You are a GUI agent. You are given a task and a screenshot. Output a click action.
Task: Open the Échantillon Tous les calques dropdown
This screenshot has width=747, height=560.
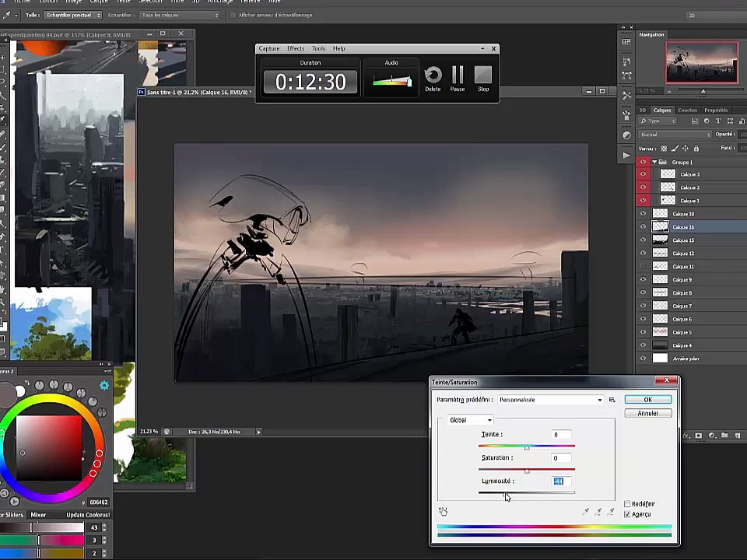coord(180,16)
